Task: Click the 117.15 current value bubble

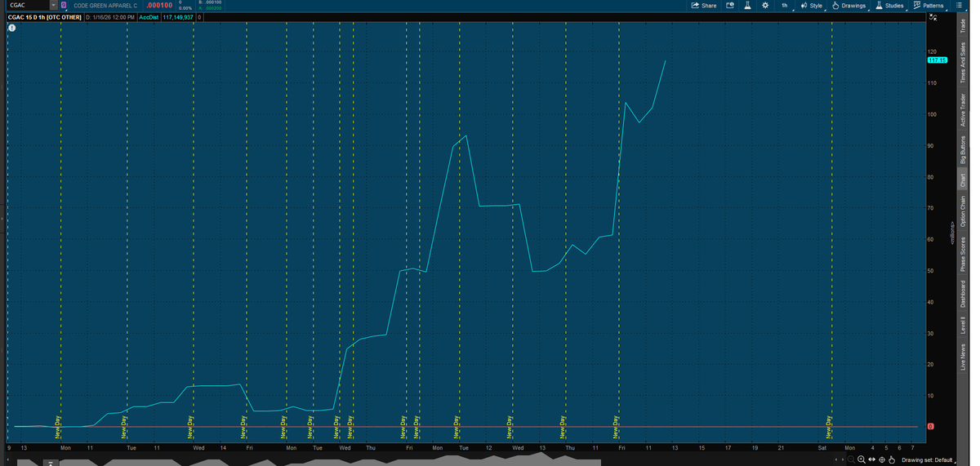Action: [937, 60]
